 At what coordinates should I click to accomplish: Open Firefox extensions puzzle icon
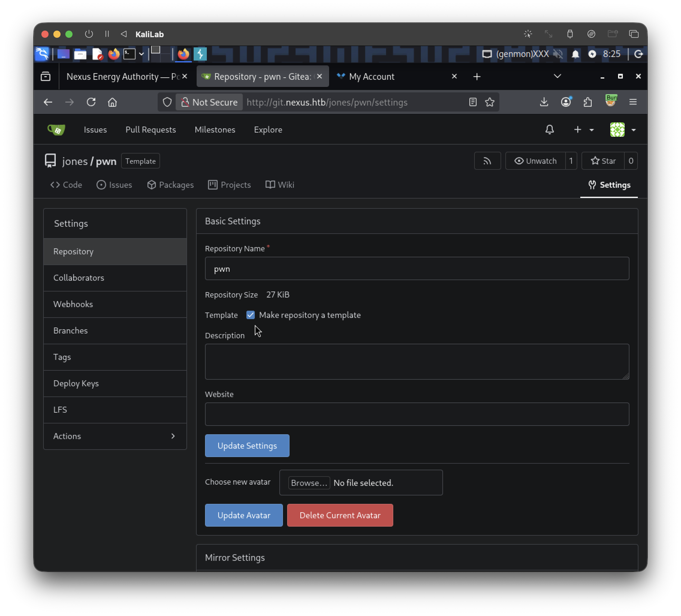(x=588, y=102)
